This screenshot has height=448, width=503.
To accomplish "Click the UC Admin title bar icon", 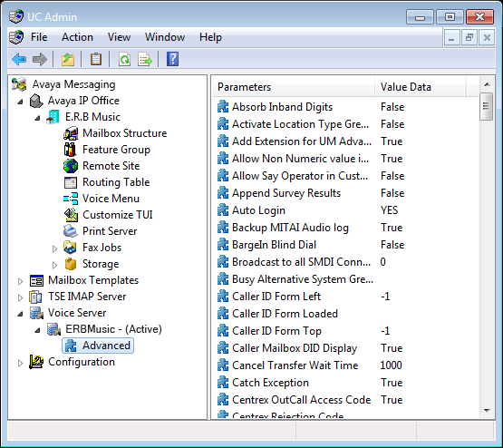I will [16, 16].
